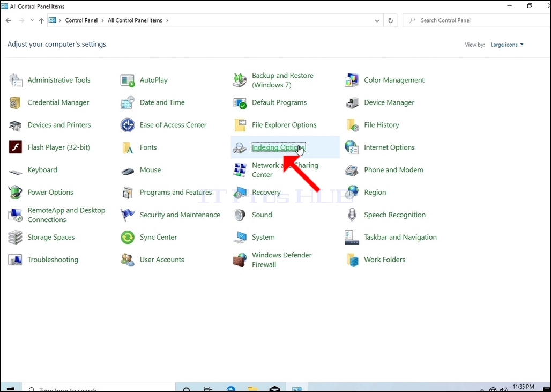
Task: Open the Windows Start button
Action: pos(10,388)
